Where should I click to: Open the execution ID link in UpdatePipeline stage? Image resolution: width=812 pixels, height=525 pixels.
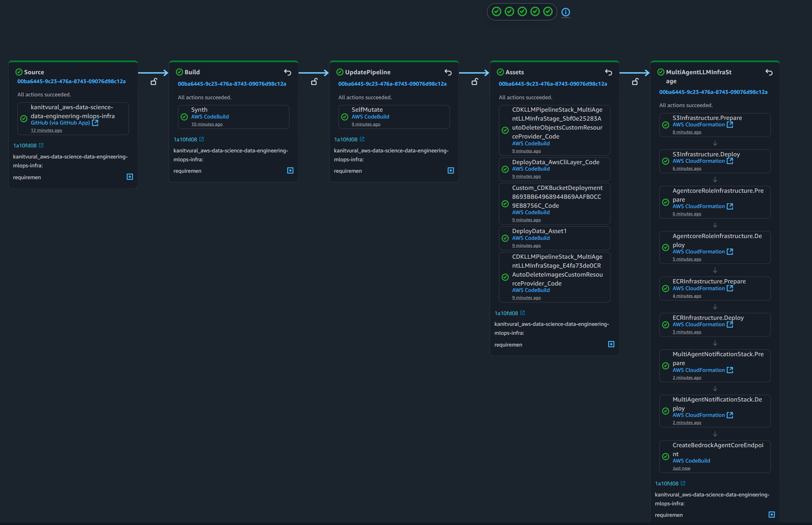click(x=392, y=84)
